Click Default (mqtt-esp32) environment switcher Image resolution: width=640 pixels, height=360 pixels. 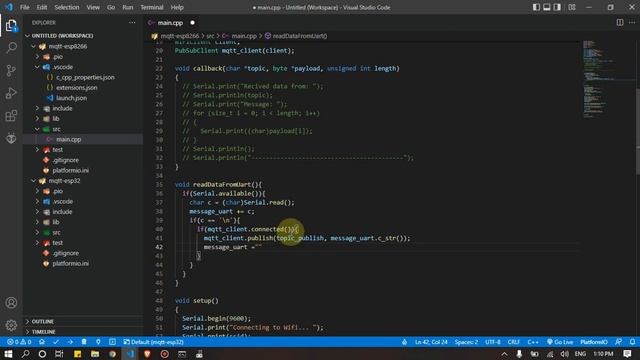click(x=153, y=342)
